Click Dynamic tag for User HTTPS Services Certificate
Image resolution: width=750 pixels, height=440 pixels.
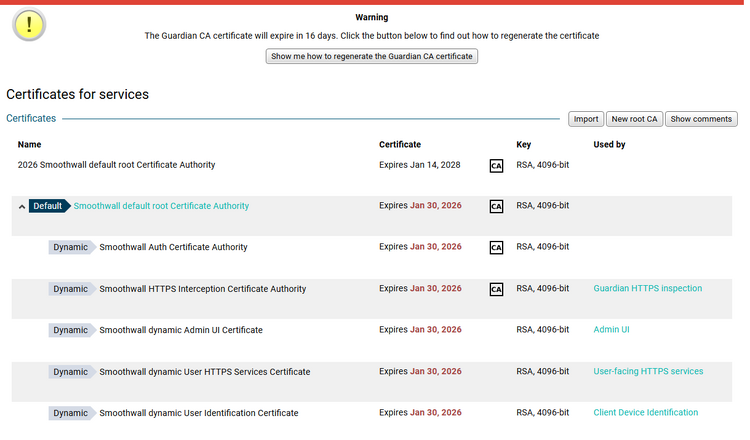click(72, 372)
